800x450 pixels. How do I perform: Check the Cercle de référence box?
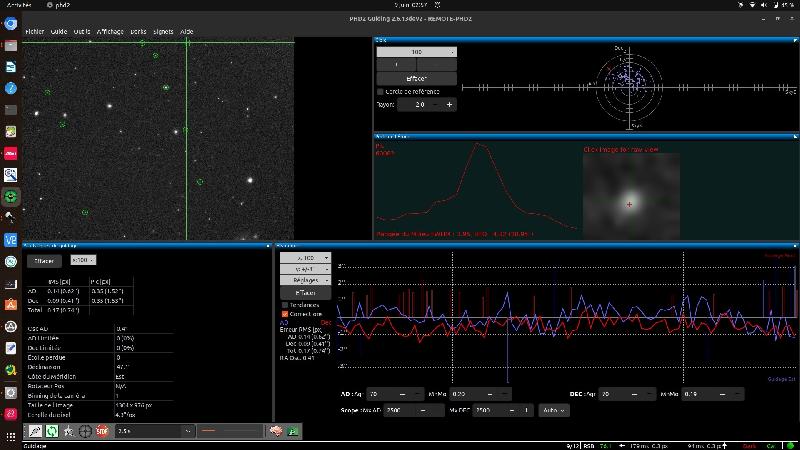[380, 91]
